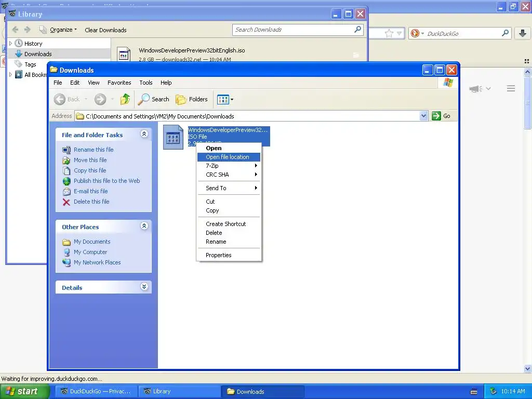Click E-mail this file task

[x=90, y=191]
